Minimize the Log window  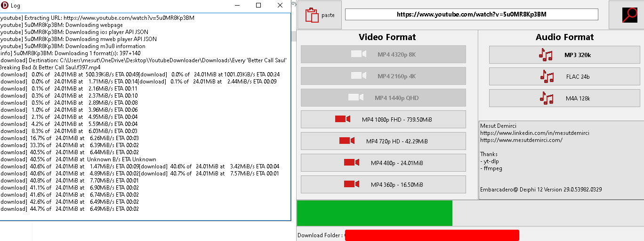coord(237,6)
